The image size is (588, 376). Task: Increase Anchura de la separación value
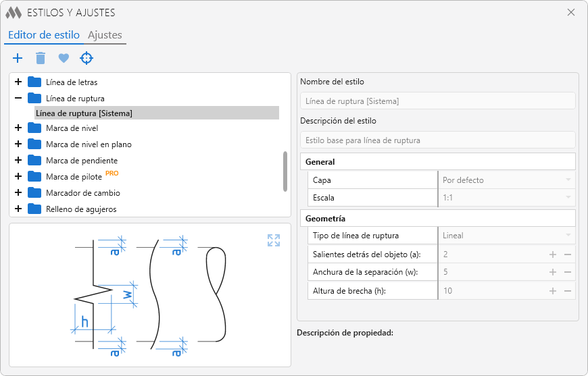552,273
